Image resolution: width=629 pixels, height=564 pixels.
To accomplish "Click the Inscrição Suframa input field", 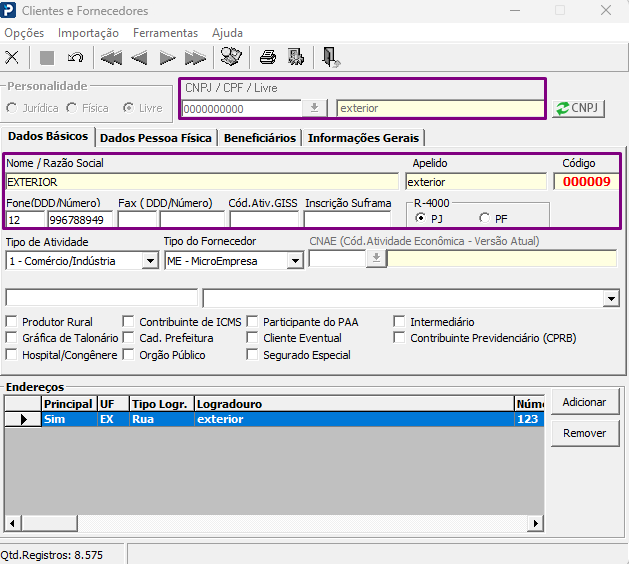I will coord(347,220).
